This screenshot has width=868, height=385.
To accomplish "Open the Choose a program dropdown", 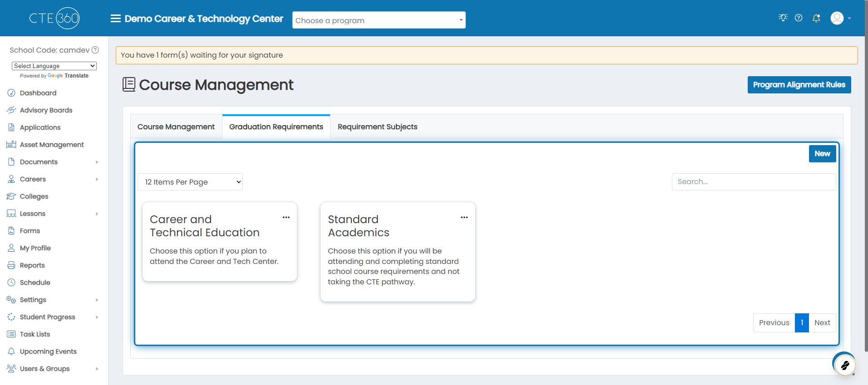I will (379, 20).
